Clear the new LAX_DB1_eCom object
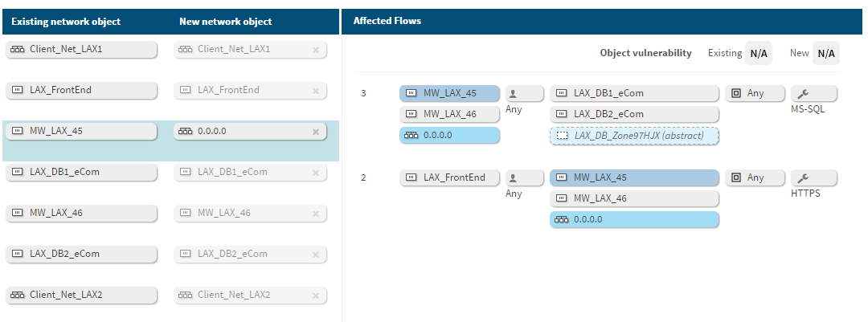The width and height of the screenshot is (868, 322). pyautogui.click(x=315, y=173)
